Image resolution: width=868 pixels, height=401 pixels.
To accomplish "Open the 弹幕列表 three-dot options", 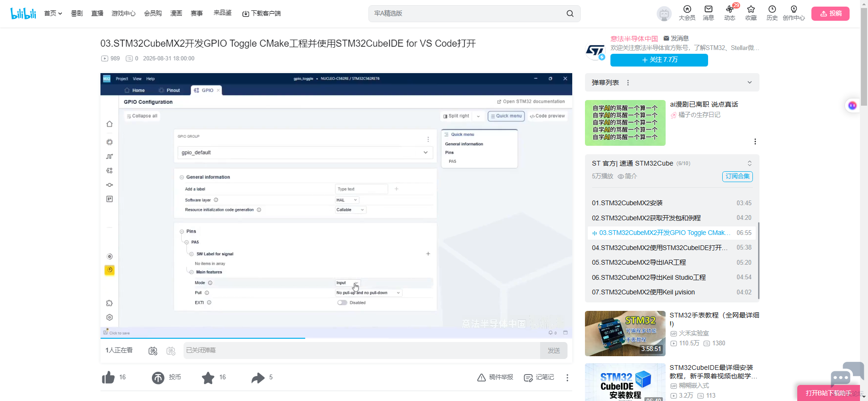I will [628, 83].
